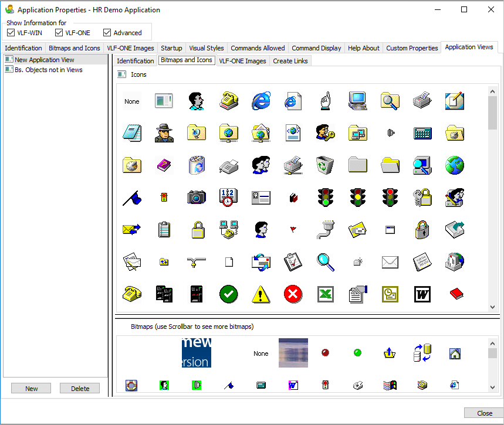Choose the Word document 'W' icon
The width and height of the screenshot is (504, 425).
coord(422,294)
